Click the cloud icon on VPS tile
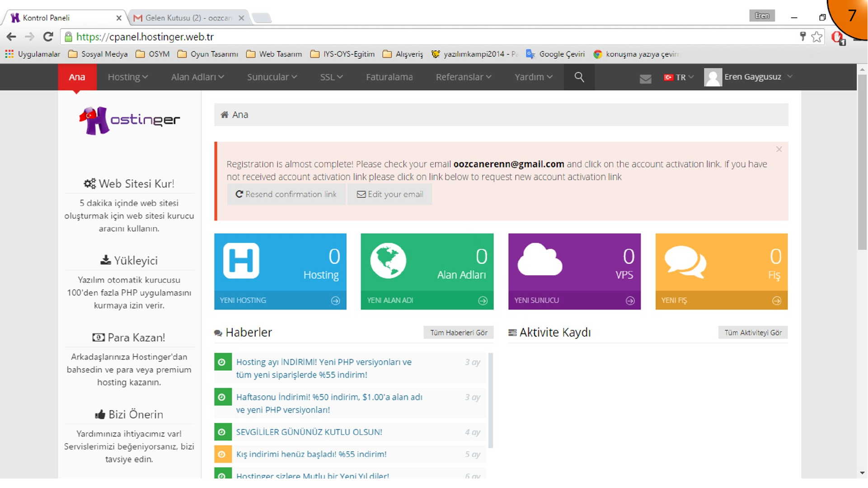868x488 pixels. (540, 259)
